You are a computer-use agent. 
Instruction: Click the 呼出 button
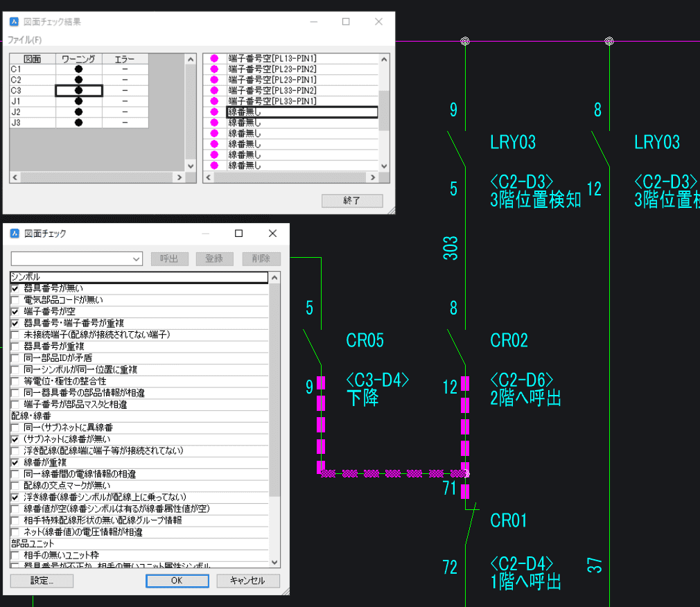(x=170, y=259)
